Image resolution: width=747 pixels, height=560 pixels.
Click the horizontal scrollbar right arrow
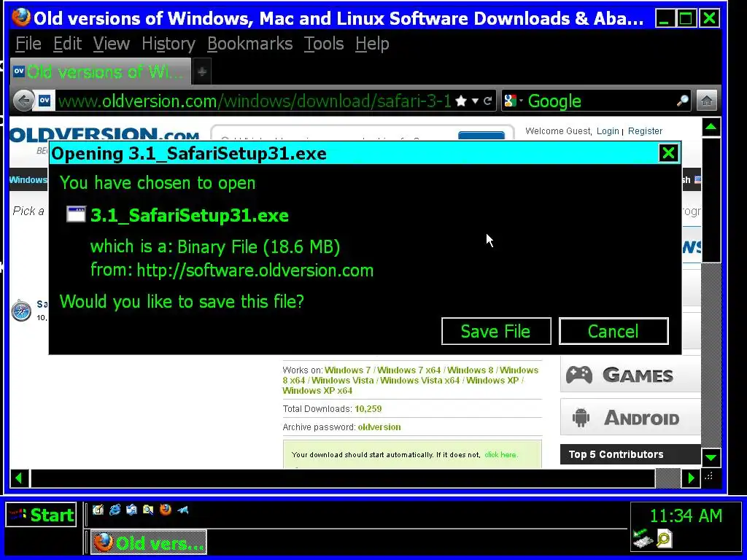[691, 478]
